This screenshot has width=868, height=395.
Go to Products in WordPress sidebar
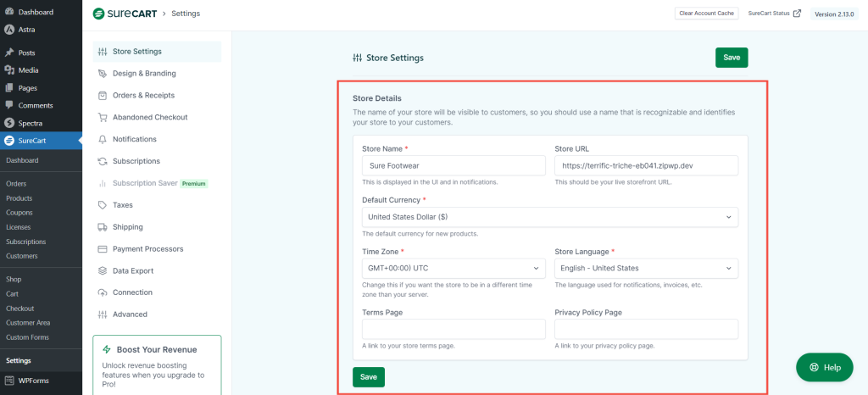[x=19, y=198]
